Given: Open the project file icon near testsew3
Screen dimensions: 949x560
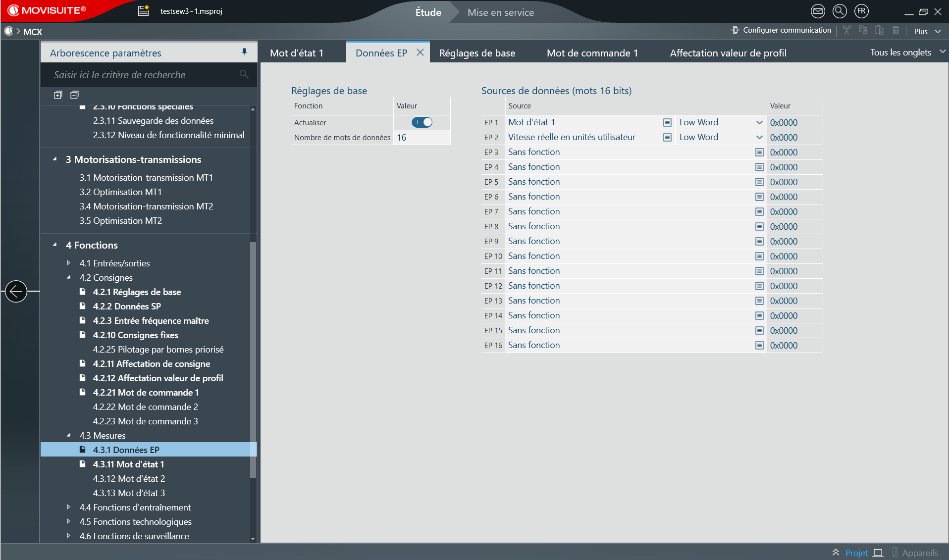Looking at the screenshot, I should click(x=143, y=11).
